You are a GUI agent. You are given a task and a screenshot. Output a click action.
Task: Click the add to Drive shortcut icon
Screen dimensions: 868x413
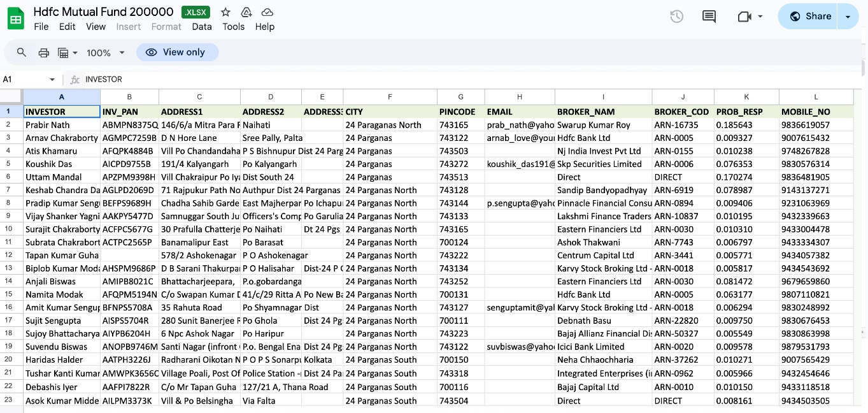click(246, 13)
